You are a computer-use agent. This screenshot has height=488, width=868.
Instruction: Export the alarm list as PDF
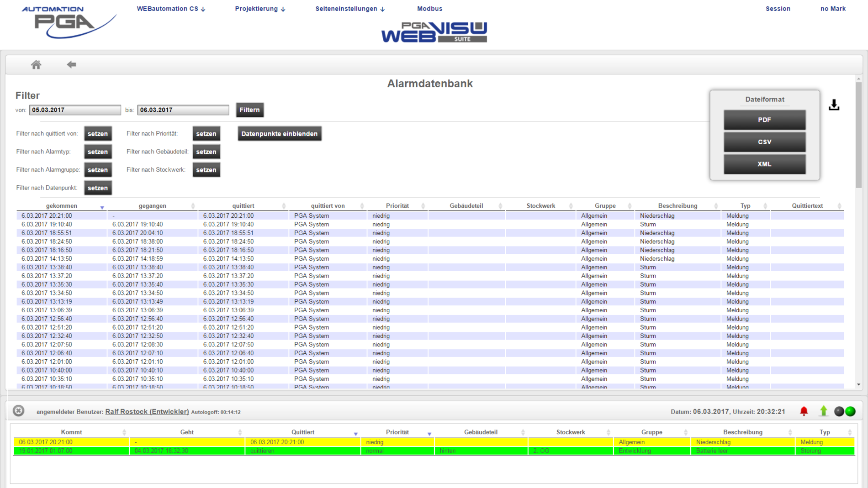pos(764,120)
